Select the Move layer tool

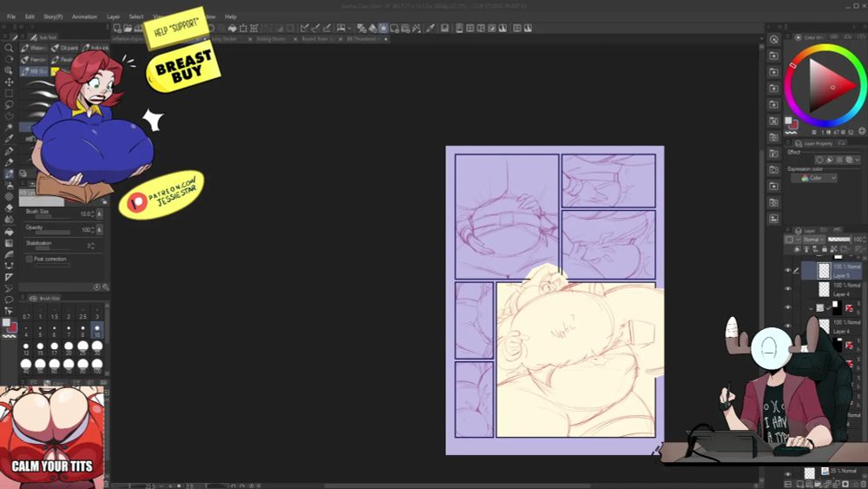pyautogui.click(x=9, y=82)
